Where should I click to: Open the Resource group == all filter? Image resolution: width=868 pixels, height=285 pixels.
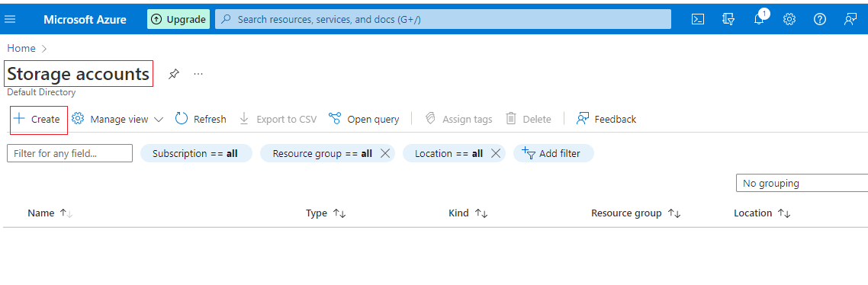(322, 153)
